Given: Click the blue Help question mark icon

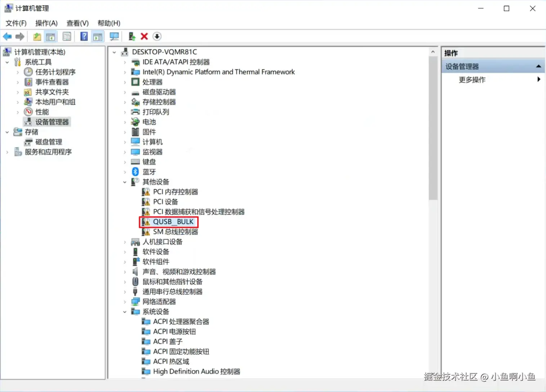Looking at the screenshot, I should (84, 36).
